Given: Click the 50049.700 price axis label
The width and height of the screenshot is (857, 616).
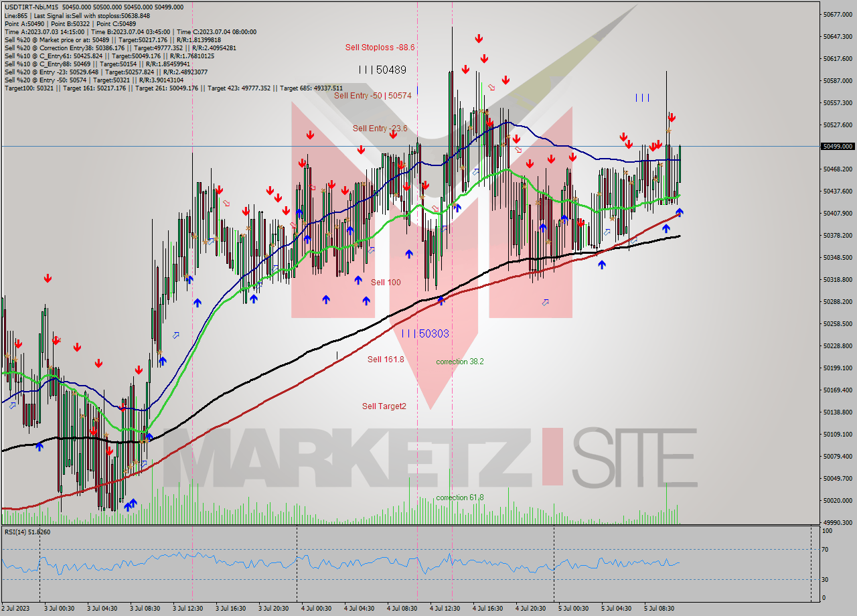Looking at the screenshot, I should (838, 478).
